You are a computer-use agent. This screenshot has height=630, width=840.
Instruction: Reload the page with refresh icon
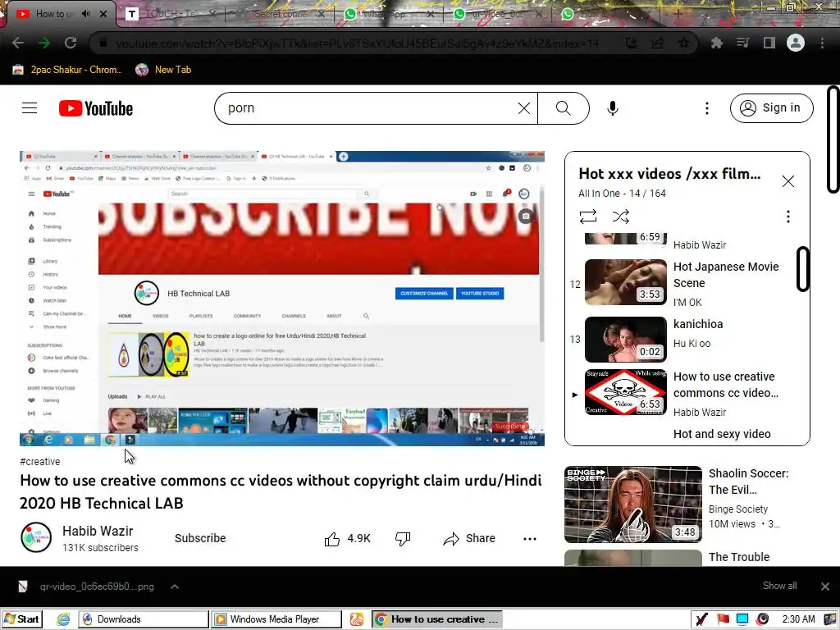click(x=71, y=43)
